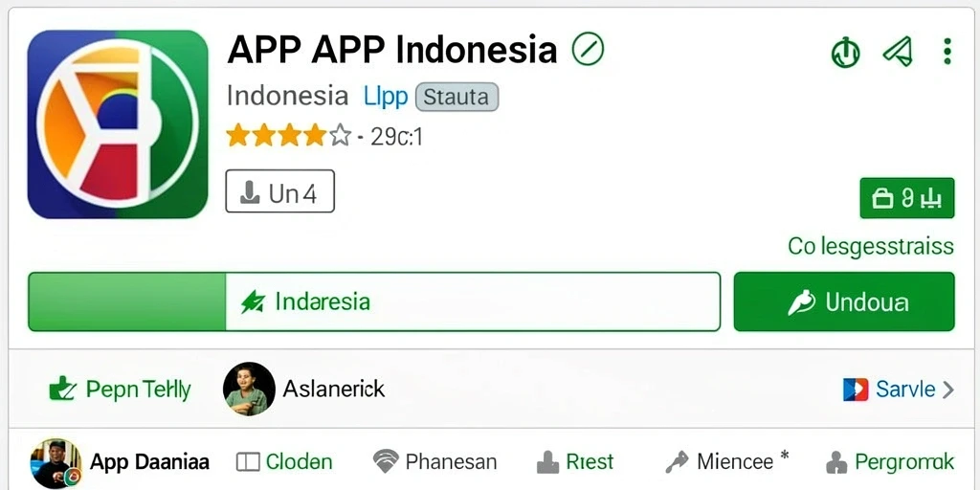980x490 pixels.
Task: Switch to the Cloden tab
Action: [284, 462]
